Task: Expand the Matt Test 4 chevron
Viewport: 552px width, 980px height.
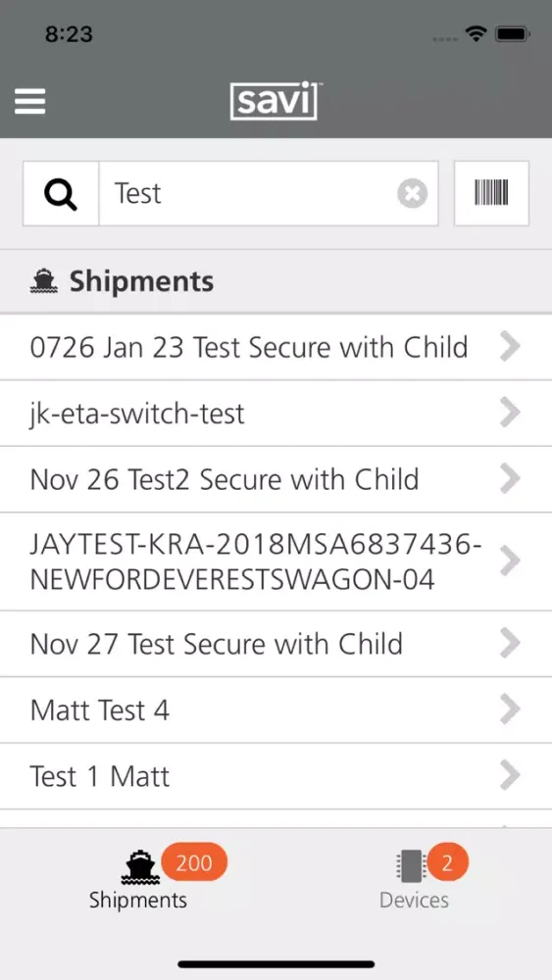Action: 511,710
